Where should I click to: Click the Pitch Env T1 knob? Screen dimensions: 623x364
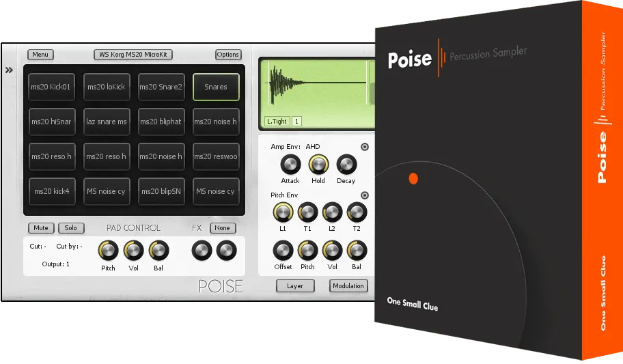point(307,212)
